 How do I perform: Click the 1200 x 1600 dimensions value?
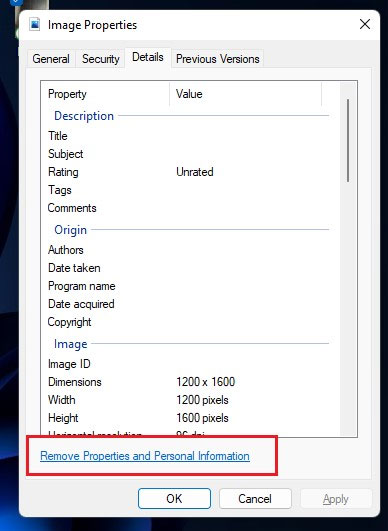pos(206,382)
